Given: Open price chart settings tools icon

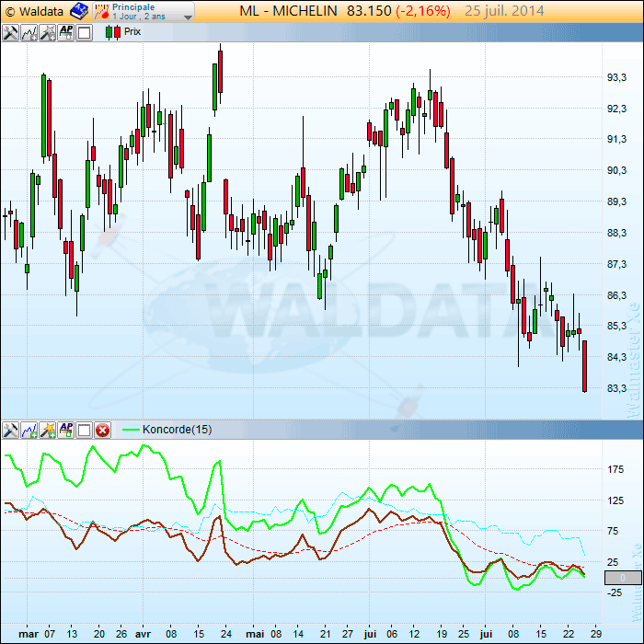Looking at the screenshot, I should [10, 32].
